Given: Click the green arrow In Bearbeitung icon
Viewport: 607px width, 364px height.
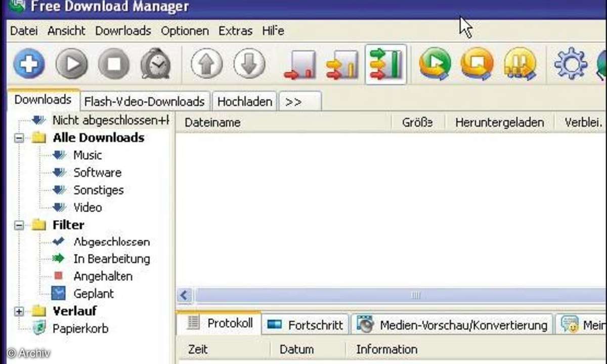Looking at the screenshot, I should click(x=59, y=259).
